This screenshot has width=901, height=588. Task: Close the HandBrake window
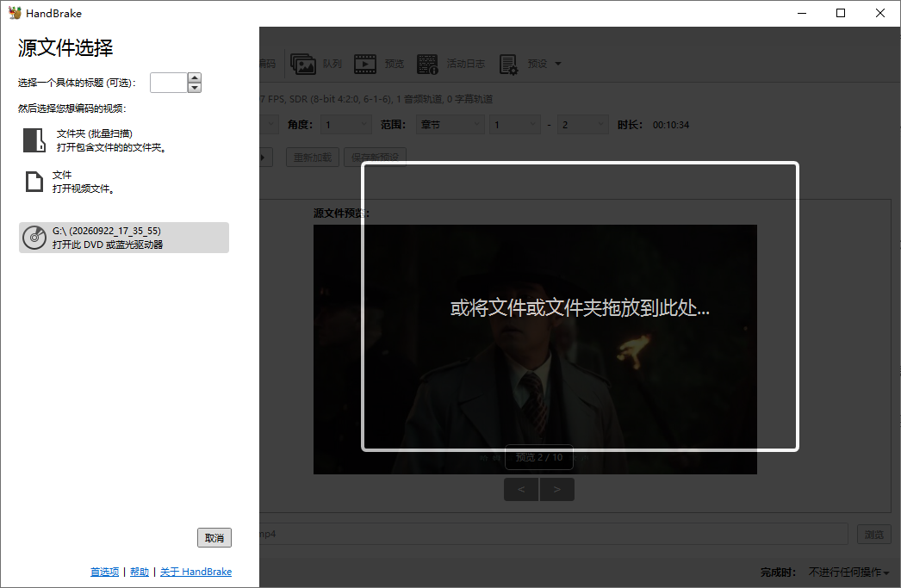click(879, 13)
